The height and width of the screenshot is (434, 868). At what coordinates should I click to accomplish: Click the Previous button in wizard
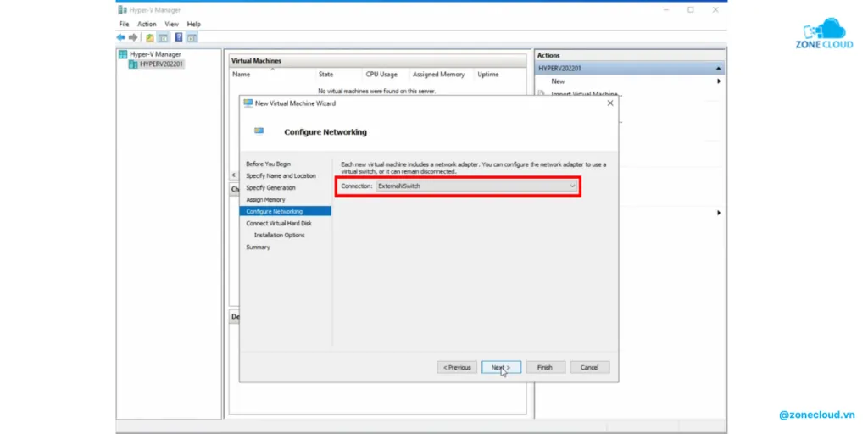coord(457,367)
